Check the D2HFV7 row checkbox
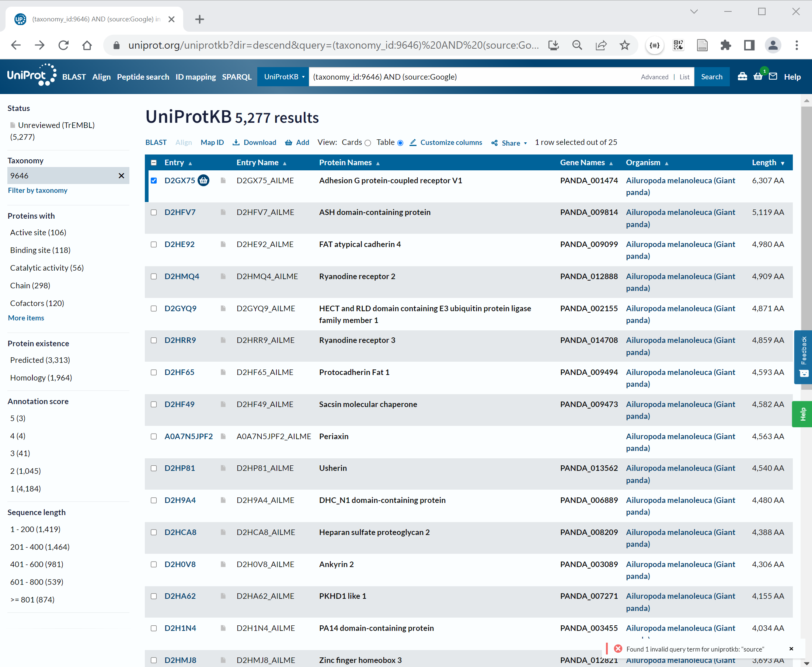The width and height of the screenshot is (812, 667). (154, 212)
